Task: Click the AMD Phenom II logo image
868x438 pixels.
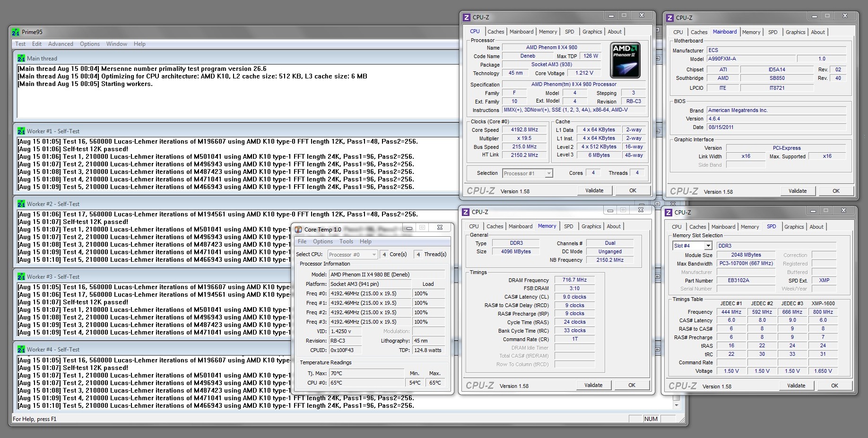Action: pyautogui.click(x=625, y=60)
